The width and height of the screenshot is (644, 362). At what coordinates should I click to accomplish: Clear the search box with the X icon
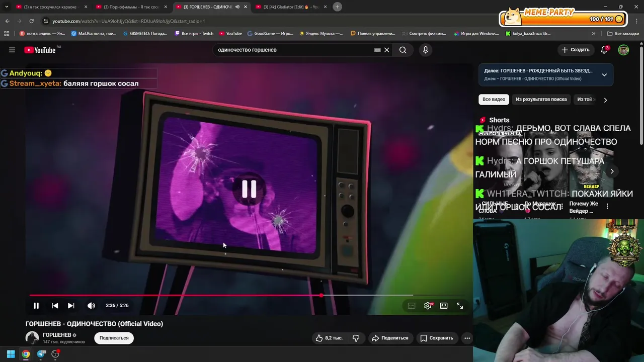[387, 50]
